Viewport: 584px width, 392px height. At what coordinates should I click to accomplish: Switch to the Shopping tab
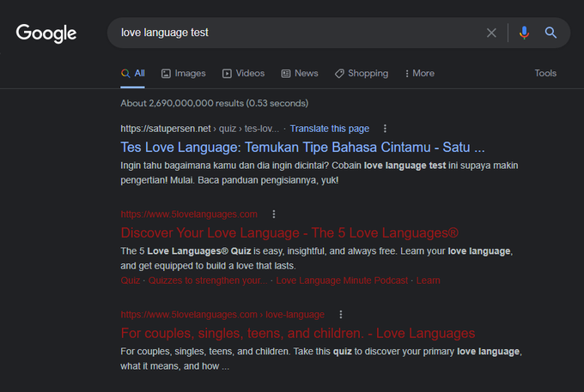pos(362,73)
